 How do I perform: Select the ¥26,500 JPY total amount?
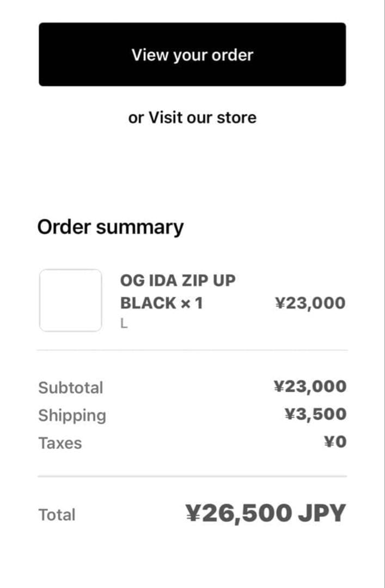[x=265, y=512]
